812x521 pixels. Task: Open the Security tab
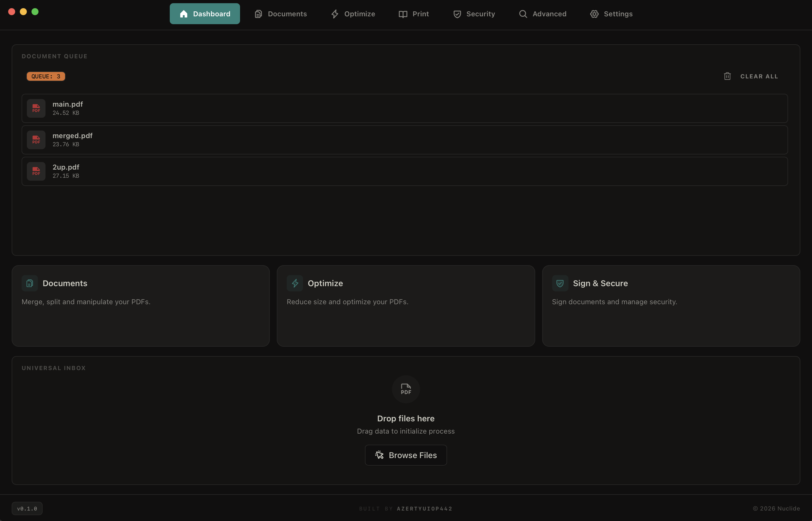(x=474, y=14)
